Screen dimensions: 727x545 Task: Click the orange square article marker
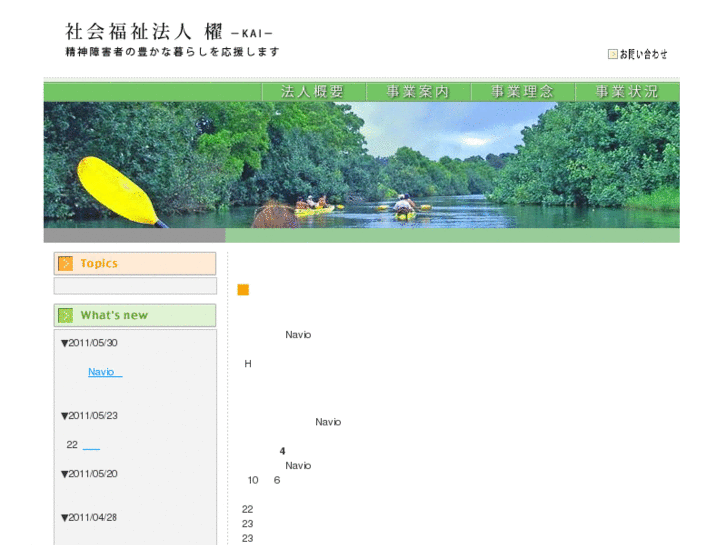tap(243, 289)
